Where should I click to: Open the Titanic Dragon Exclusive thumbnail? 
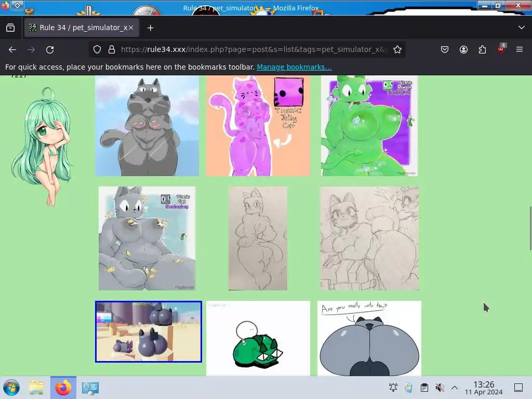(x=369, y=126)
